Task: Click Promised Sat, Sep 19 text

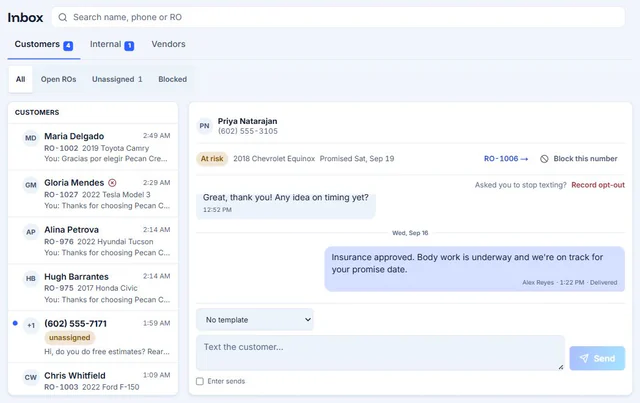Action: click(x=357, y=159)
